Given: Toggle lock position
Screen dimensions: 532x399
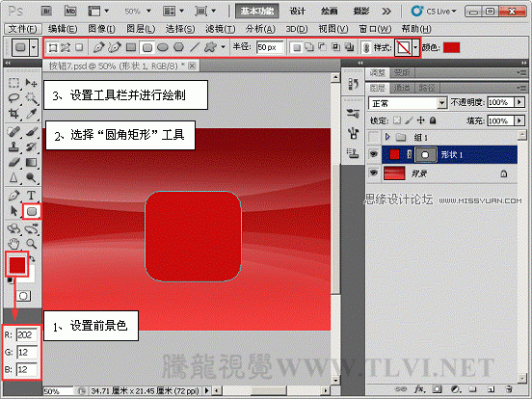Looking at the screenshot, I should tap(421, 120).
